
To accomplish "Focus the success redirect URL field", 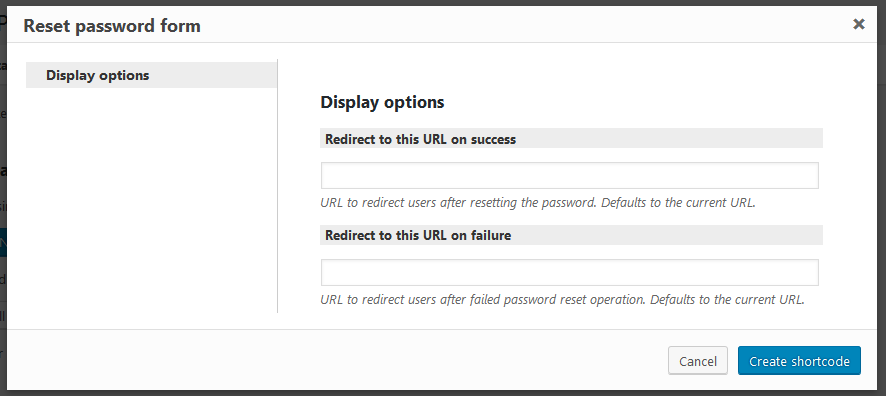I will point(570,175).
